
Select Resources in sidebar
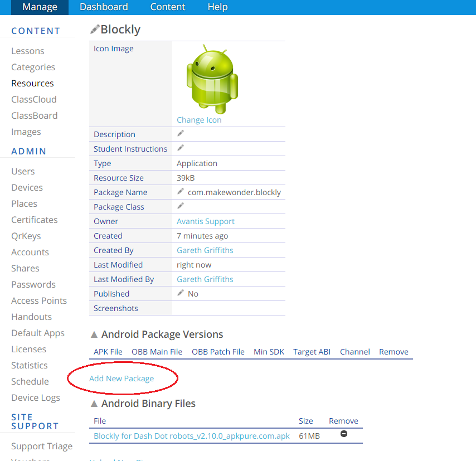tap(32, 83)
